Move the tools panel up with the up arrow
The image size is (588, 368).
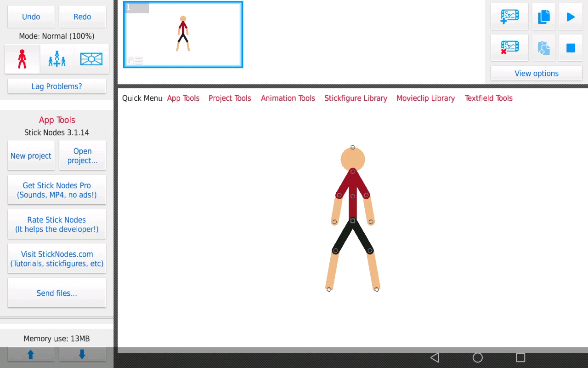pyautogui.click(x=31, y=354)
